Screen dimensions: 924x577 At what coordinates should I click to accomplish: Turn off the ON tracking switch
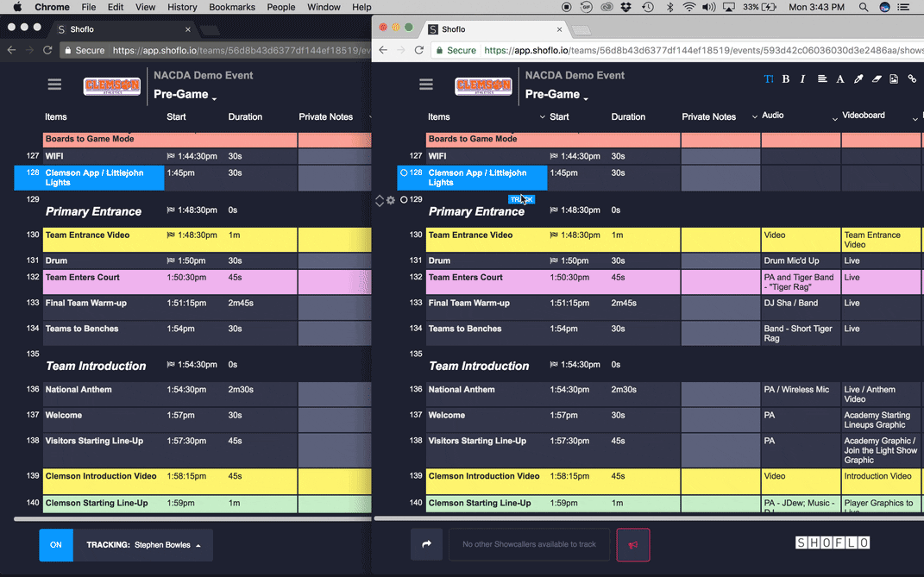[x=56, y=545]
